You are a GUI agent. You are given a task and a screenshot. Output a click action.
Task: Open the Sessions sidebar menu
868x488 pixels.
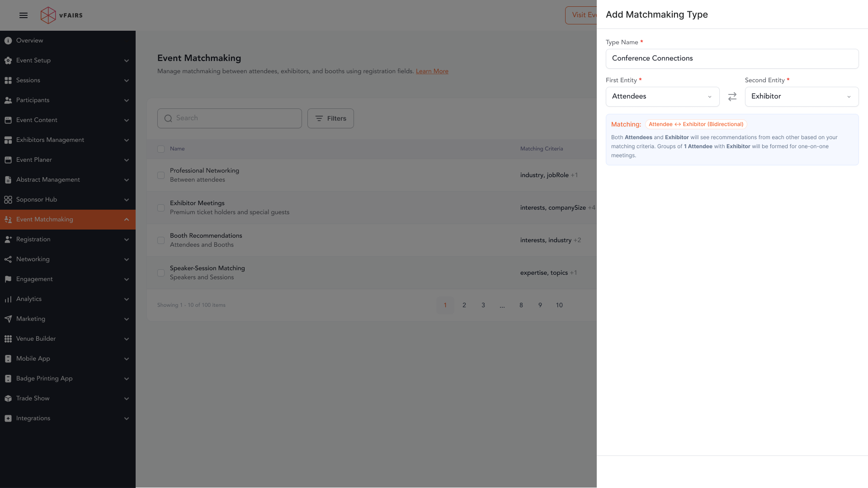tap(68, 80)
